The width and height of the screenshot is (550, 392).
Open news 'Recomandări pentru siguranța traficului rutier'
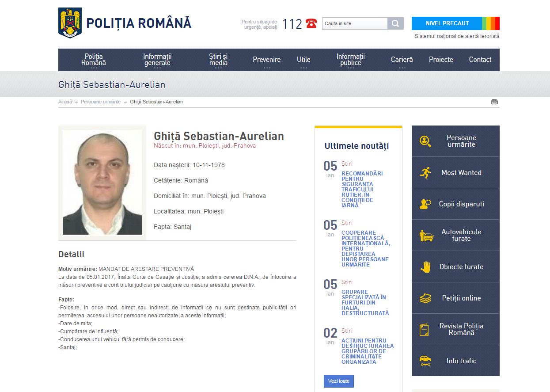pos(362,189)
